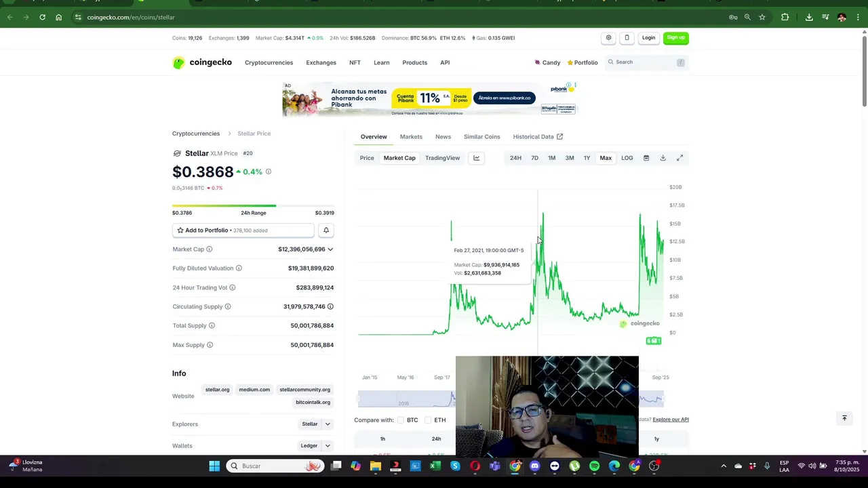Click the Pibank ad banner
This screenshot has height=488, width=868.
click(x=429, y=100)
